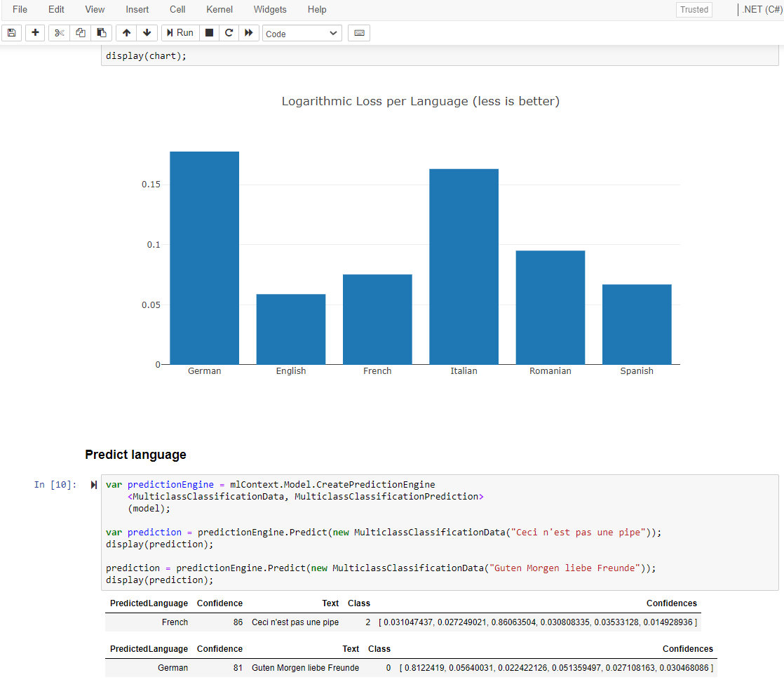
Task: Move selected cell up arrow
Action: point(126,33)
